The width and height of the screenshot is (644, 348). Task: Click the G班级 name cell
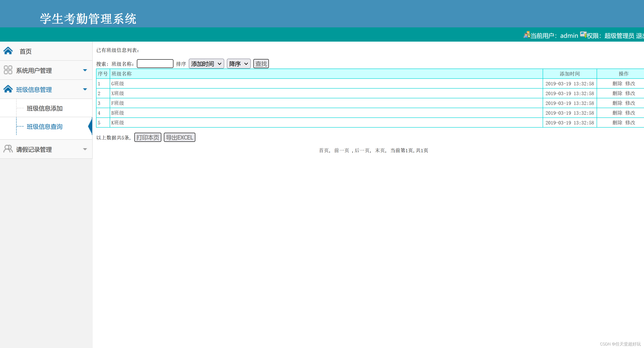326,83
